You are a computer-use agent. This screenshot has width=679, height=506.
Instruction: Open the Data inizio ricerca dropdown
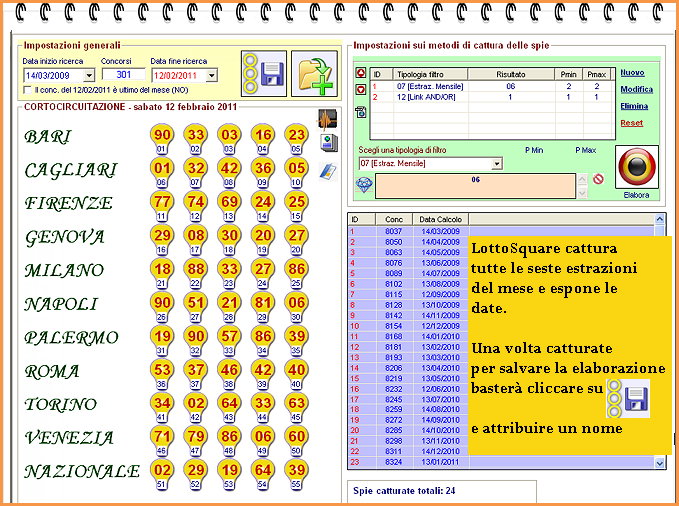(x=89, y=75)
